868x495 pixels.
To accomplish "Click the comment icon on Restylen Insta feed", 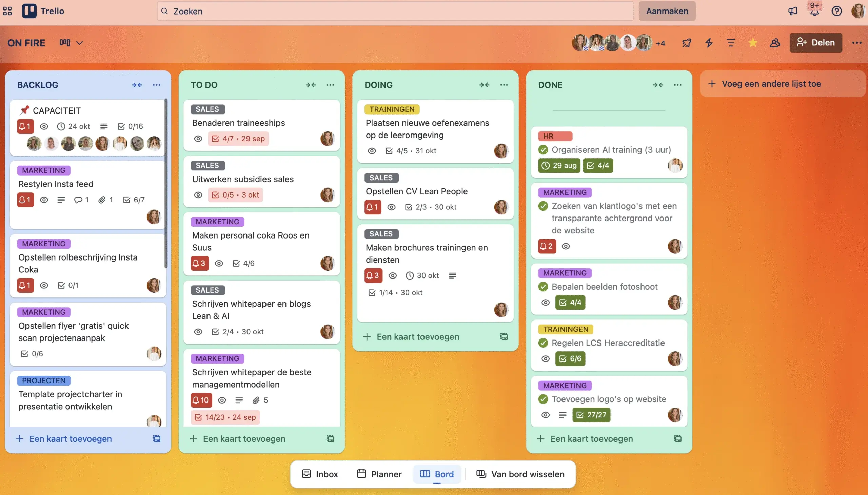I will 78,200.
